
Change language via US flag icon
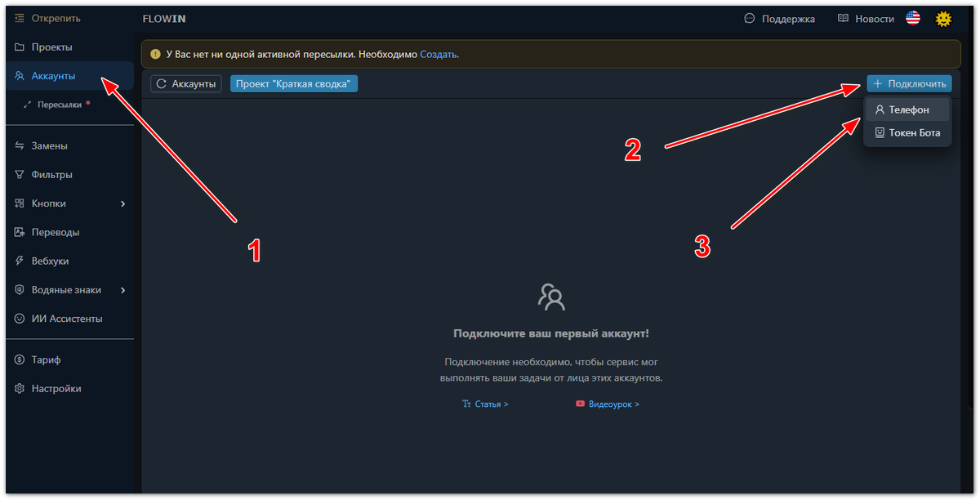(x=913, y=19)
